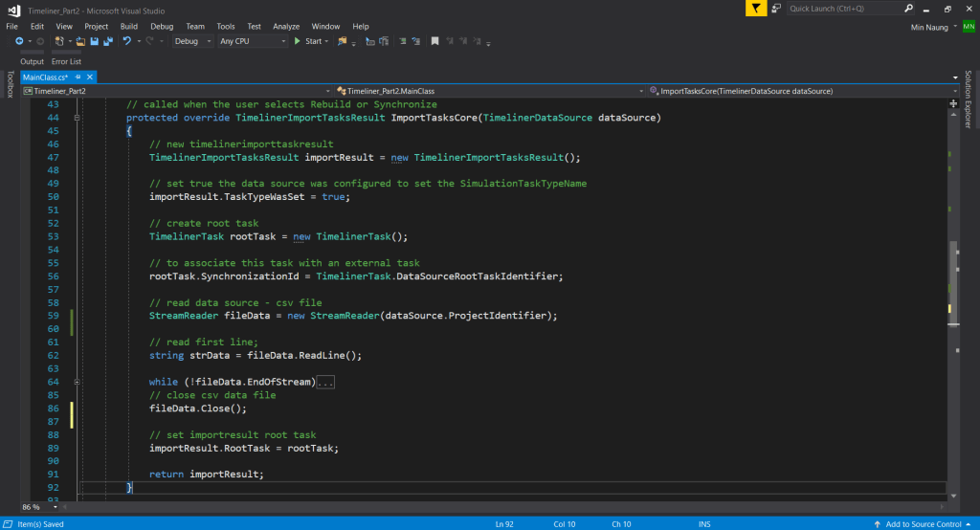Click the yellow notifications flag icon

pos(757,9)
